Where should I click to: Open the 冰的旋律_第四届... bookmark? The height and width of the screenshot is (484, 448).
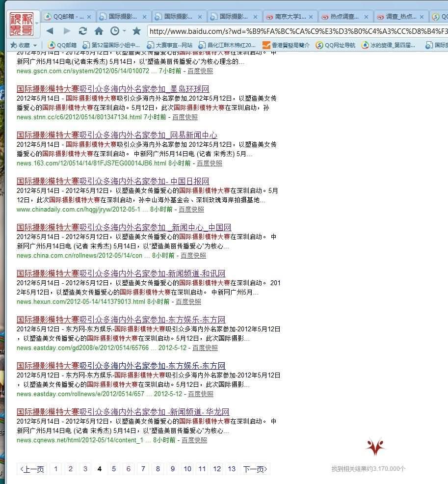point(389,45)
